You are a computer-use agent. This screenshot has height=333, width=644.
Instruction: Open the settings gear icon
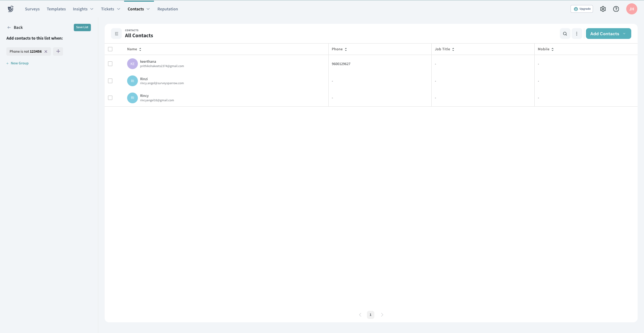603,9
